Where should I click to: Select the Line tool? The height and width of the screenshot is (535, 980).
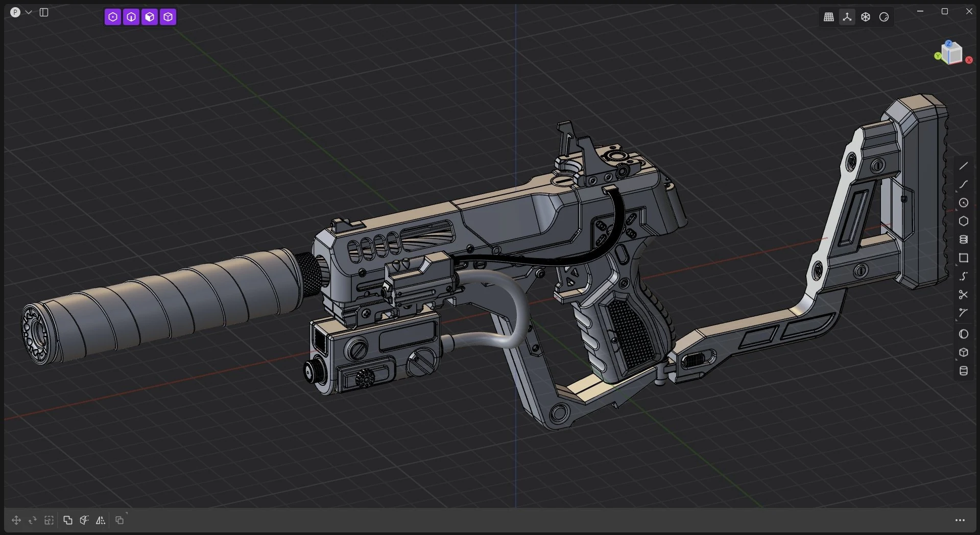click(963, 166)
